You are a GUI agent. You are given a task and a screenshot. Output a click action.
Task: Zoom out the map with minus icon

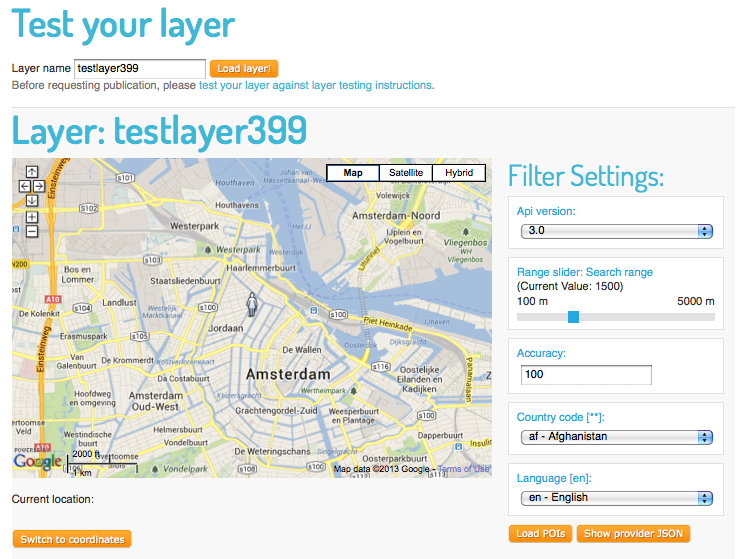pyautogui.click(x=32, y=232)
